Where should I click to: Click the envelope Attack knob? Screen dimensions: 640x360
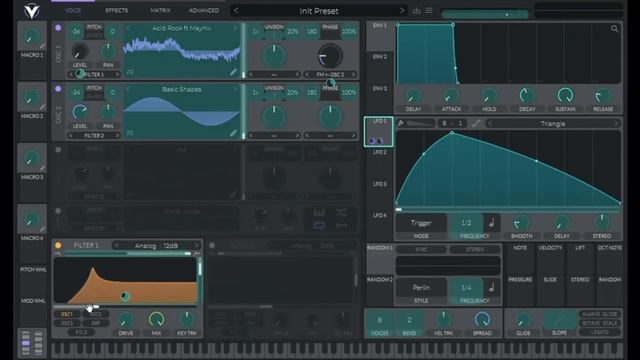[x=451, y=96]
